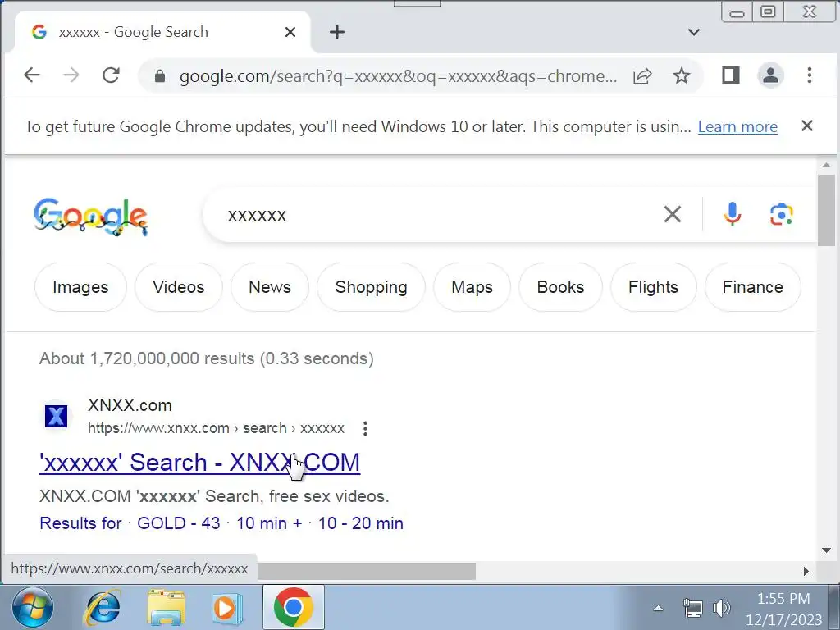Reload the page with the refresh icon
Viewport: 840px width, 630px height.
(111, 75)
